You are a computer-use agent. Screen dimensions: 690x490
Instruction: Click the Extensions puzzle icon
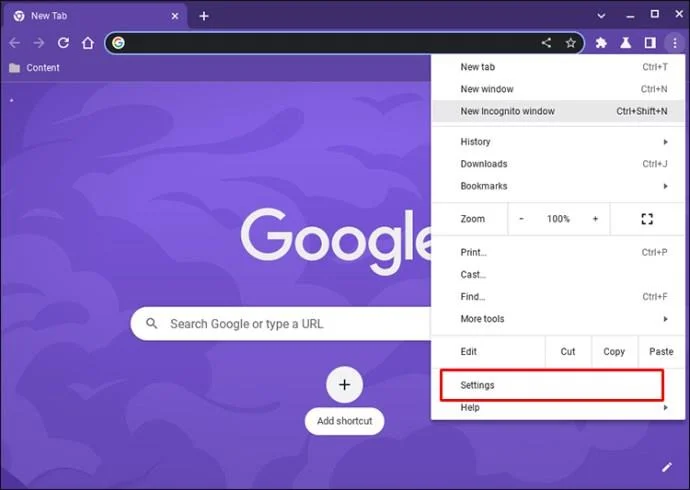(601, 43)
